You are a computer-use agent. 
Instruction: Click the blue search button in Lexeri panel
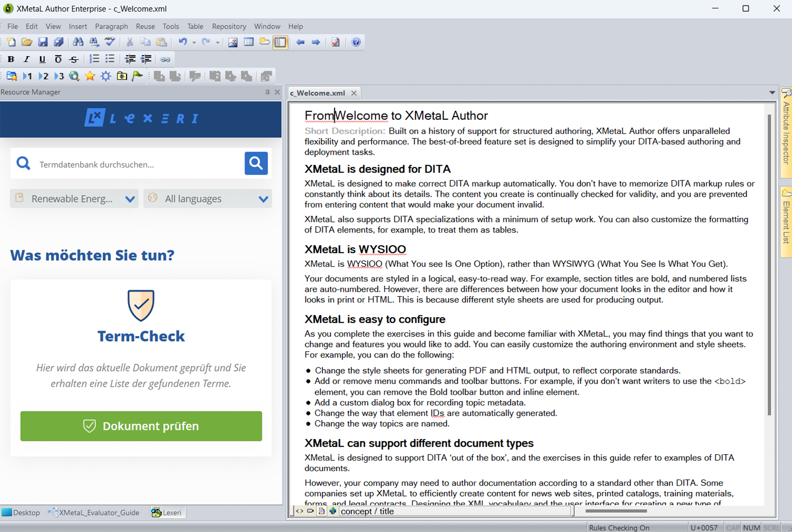[256, 163]
